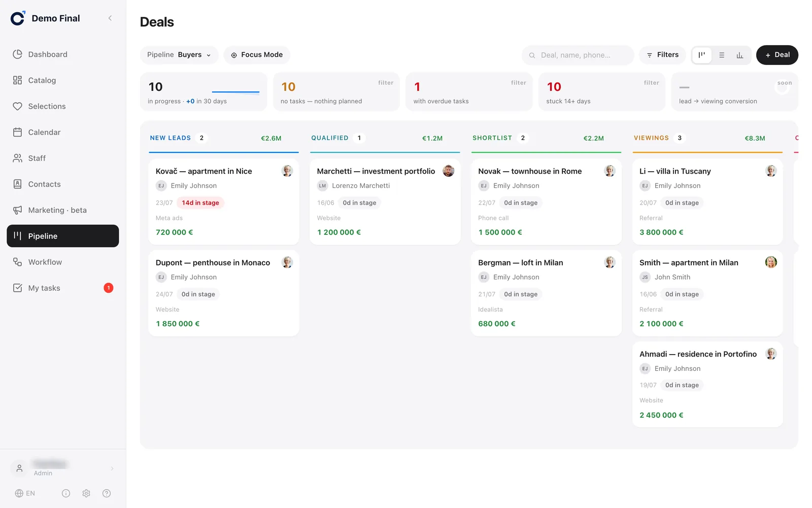
Task: Click the deal search input field
Action: point(578,55)
